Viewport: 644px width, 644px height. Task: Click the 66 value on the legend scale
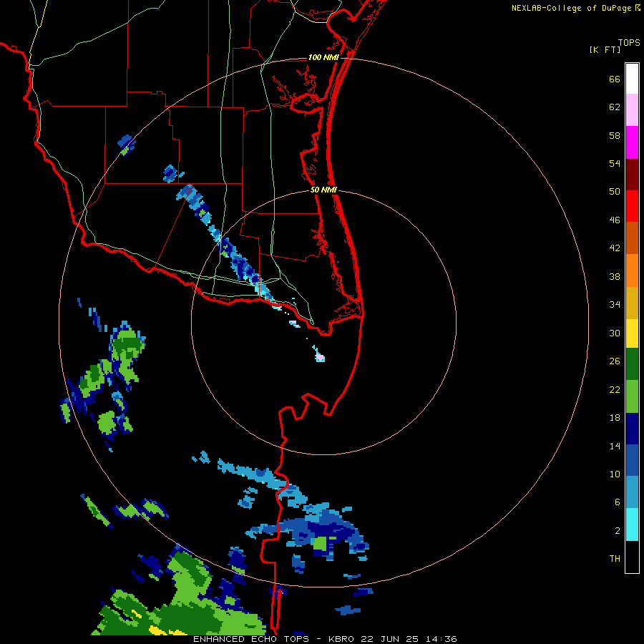tap(615, 79)
